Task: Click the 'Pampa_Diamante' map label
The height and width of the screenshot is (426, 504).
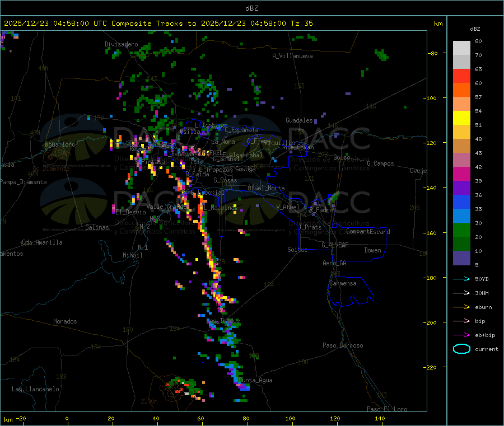Action: tap(23, 182)
